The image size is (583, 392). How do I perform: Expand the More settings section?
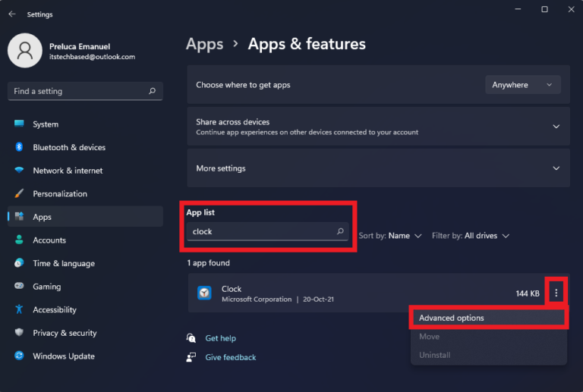[556, 168]
